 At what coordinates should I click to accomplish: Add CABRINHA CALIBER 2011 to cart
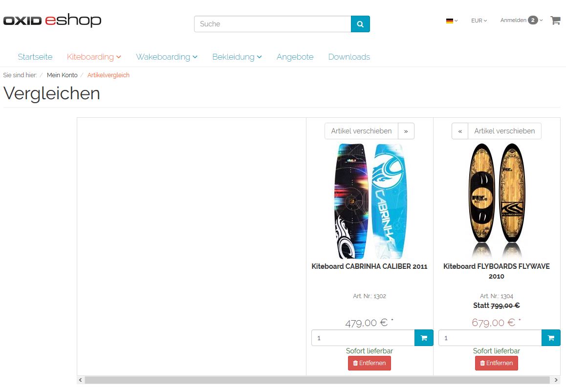[424, 338]
